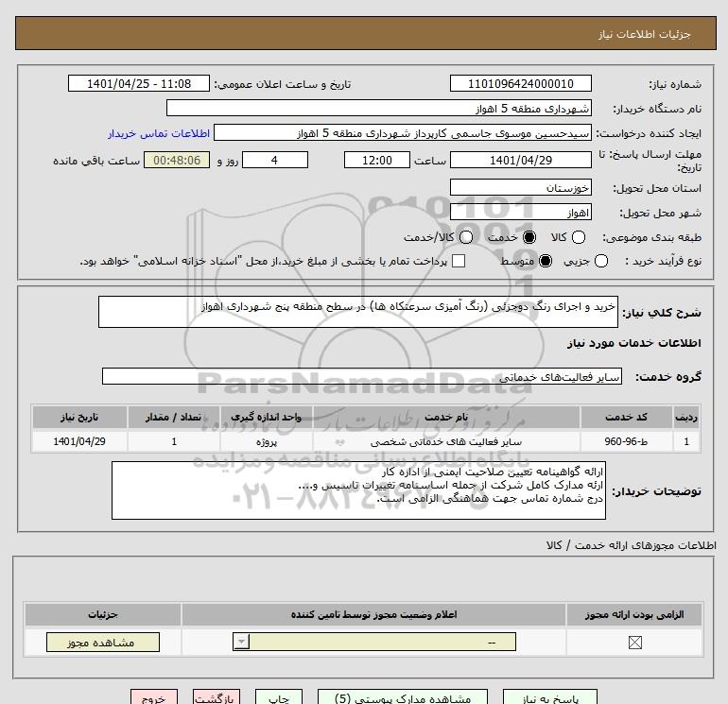The width and height of the screenshot is (728, 704).
Task: Click the buyer name field شهرداری منطقه 5 اهواز
Action: (379, 108)
